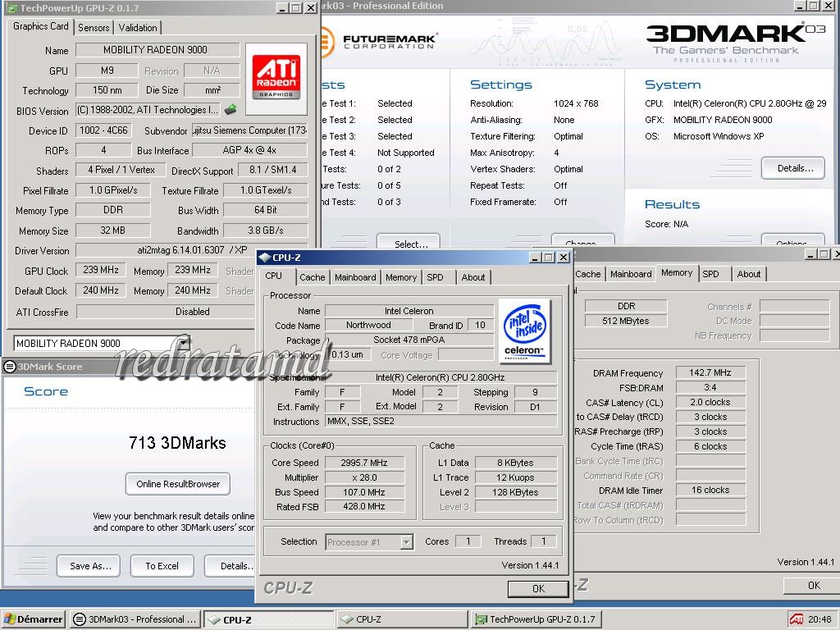Screen dimensions: 840x630
Task: Open the MOBILITY RADEON 9000 GPU dropdown
Action: pyautogui.click(x=183, y=343)
